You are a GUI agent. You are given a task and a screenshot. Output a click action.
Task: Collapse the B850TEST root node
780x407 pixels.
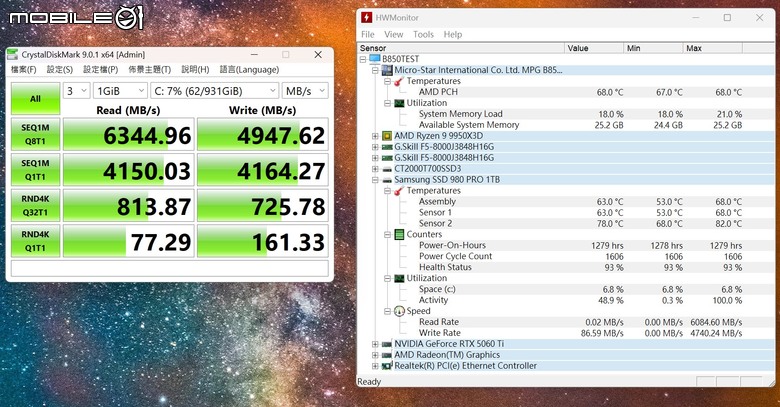[x=363, y=59]
